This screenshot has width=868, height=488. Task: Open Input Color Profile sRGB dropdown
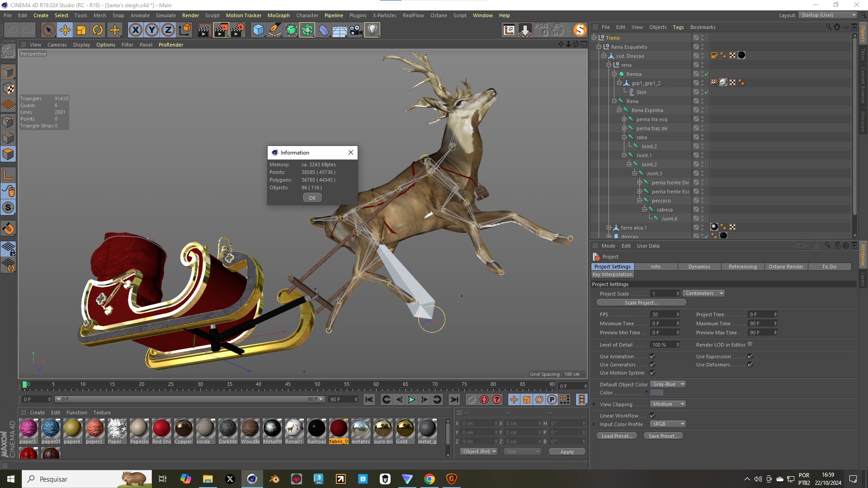pyautogui.click(x=668, y=424)
